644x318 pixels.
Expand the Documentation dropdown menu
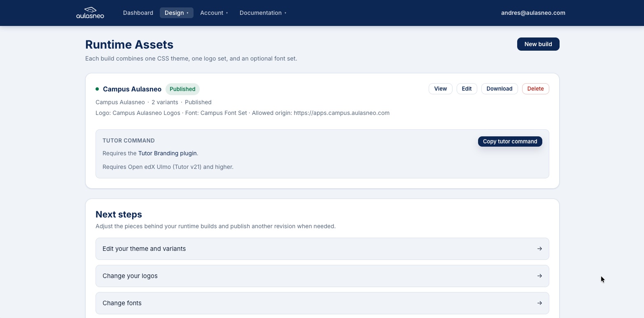(x=263, y=13)
